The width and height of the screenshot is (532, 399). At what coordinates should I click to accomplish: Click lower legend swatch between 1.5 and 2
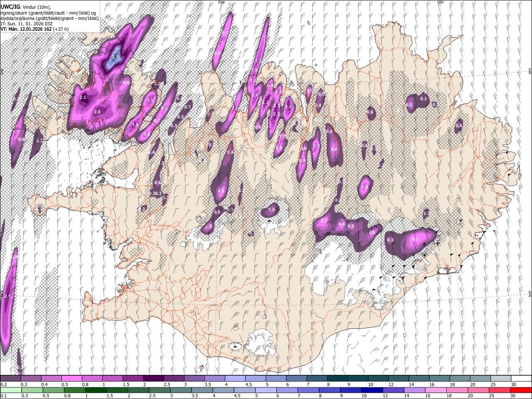pyautogui.click(x=117, y=390)
